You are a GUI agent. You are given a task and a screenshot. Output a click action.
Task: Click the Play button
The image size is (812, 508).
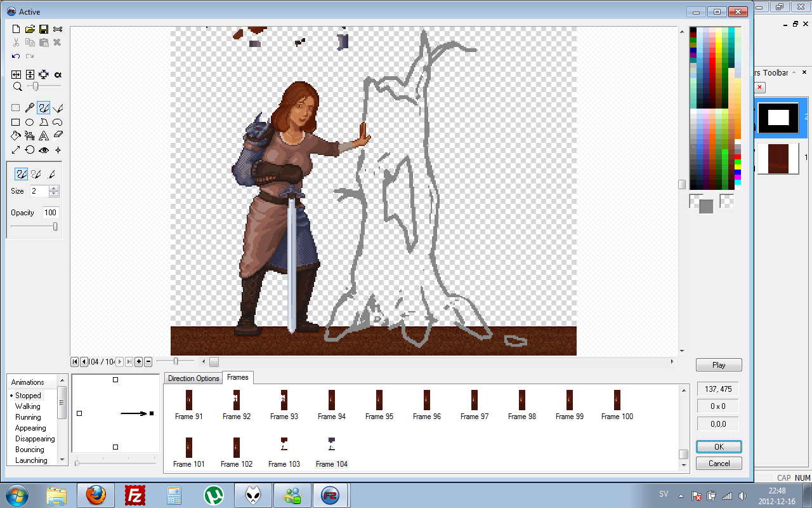pos(719,365)
